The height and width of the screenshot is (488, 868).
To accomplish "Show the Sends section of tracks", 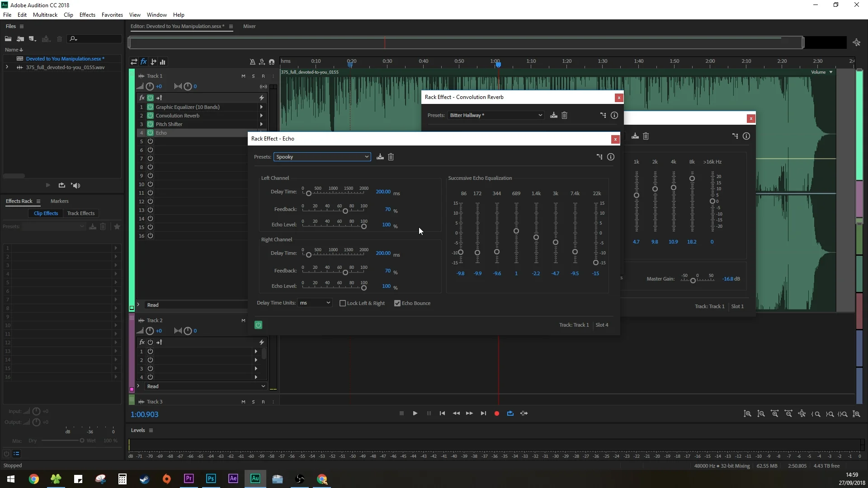I will pyautogui.click(x=153, y=62).
